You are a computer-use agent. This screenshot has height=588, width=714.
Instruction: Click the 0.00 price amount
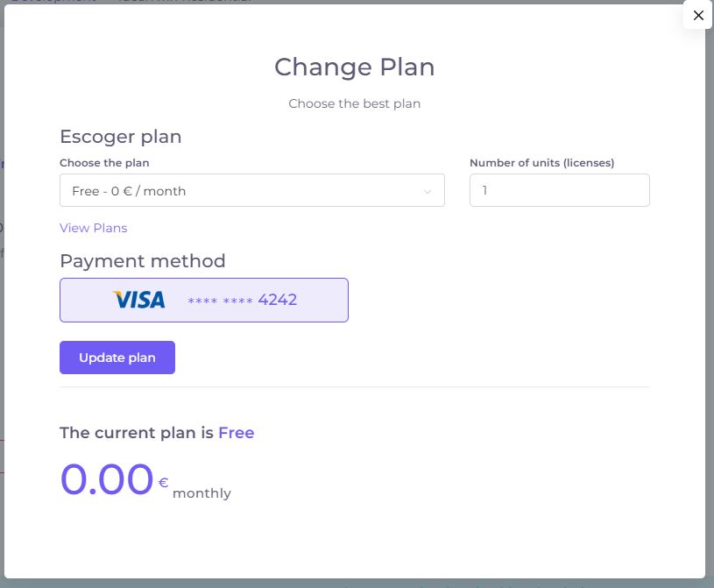(107, 479)
